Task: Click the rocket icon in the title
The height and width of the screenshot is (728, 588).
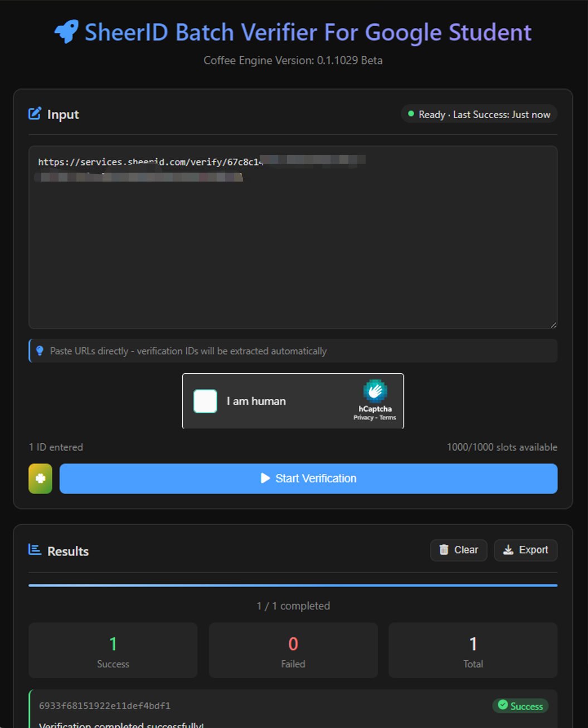Action: click(66, 32)
